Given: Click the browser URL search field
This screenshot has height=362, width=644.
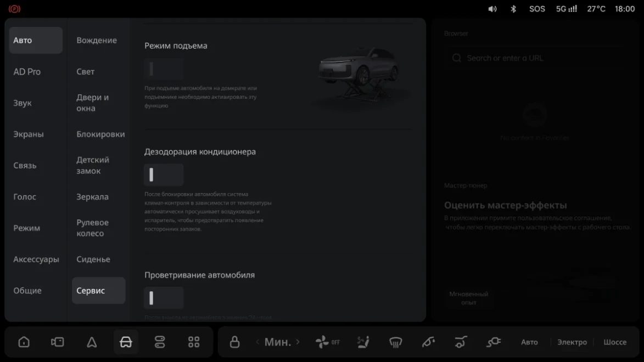Looking at the screenshot, I should point(535,58).
